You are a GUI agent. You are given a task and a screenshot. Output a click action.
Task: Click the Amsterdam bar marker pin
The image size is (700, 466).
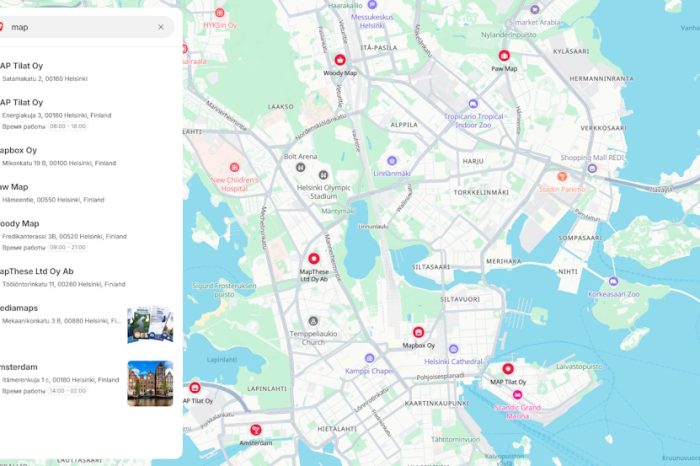[x=255, y=430]
